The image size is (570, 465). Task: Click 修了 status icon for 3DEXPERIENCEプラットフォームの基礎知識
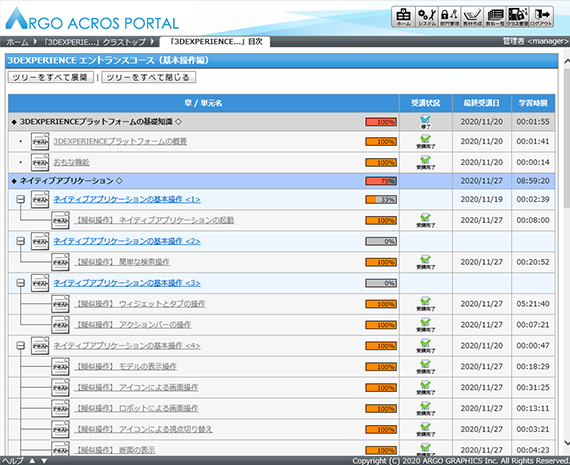click(x=426, y=122)
